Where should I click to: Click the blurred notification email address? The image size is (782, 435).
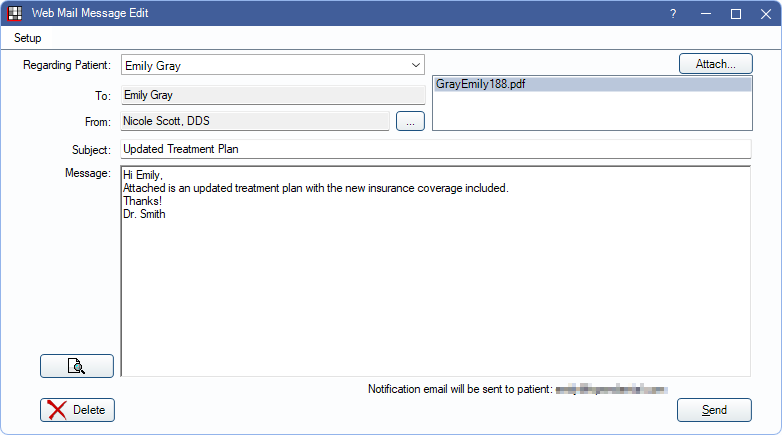610,388
